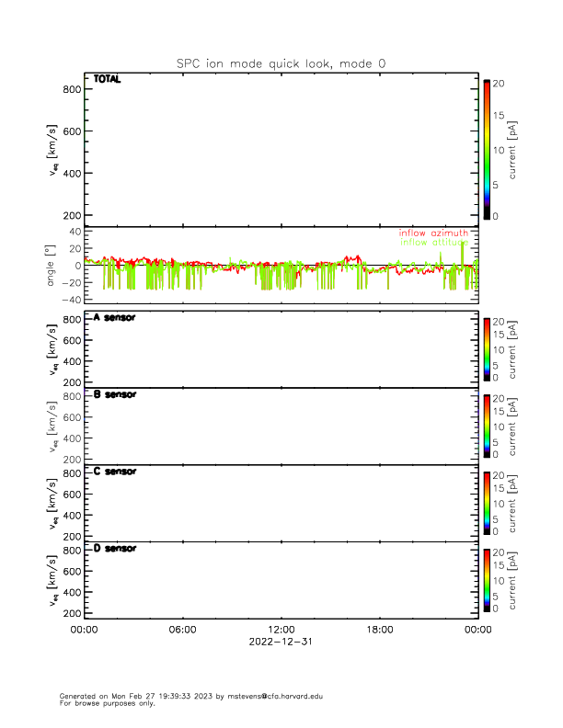The image size is (563, 728).
Task: Click the 'B sensor' panel label
Action: coord(114,394)
